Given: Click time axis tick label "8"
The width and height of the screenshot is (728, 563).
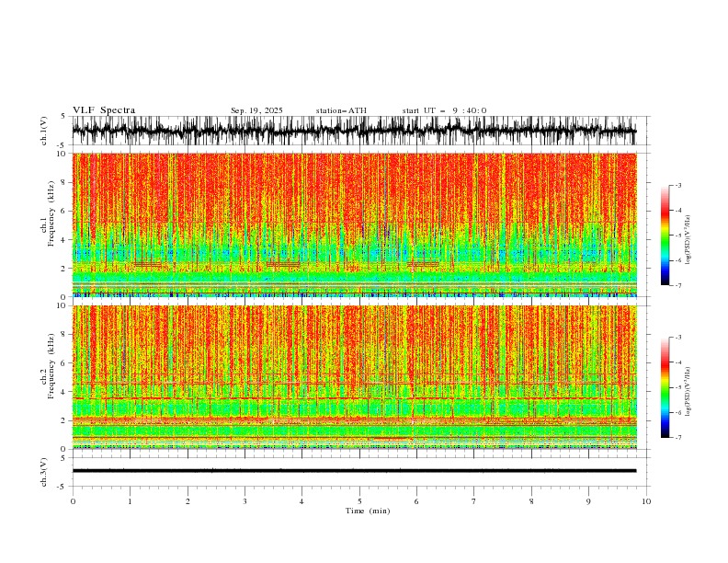Looking at the screenshot, I should 531,501.
